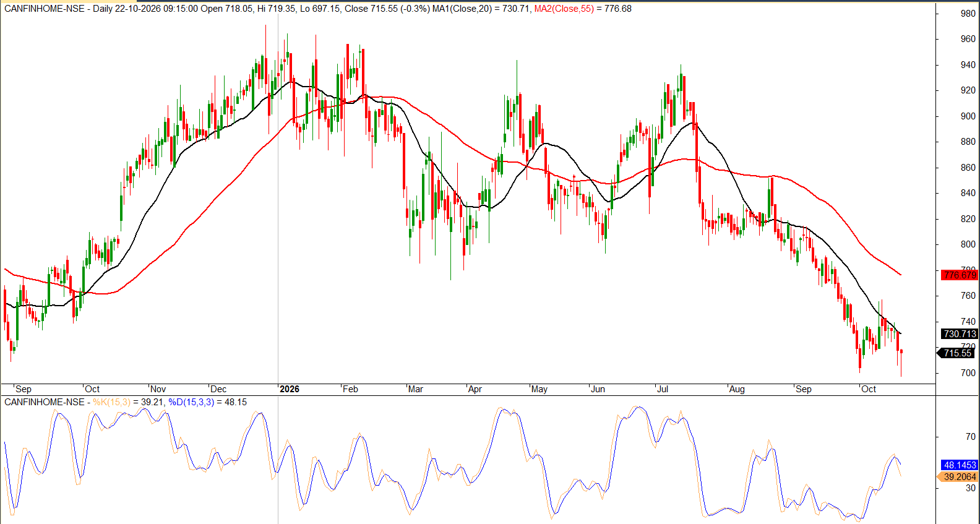This screenshot has height=524, width=980.
Task: Click the May label on time axis
Action: (539, 389)
